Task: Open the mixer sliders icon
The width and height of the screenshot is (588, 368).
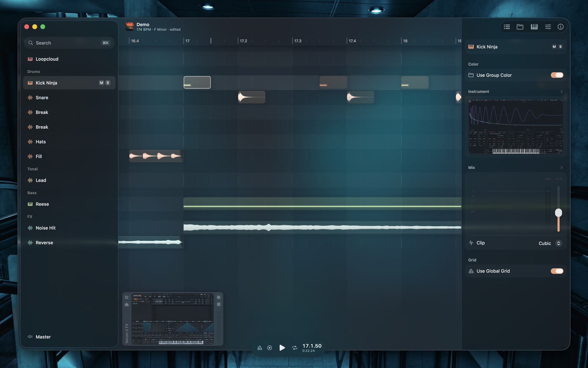Action: 548,27
